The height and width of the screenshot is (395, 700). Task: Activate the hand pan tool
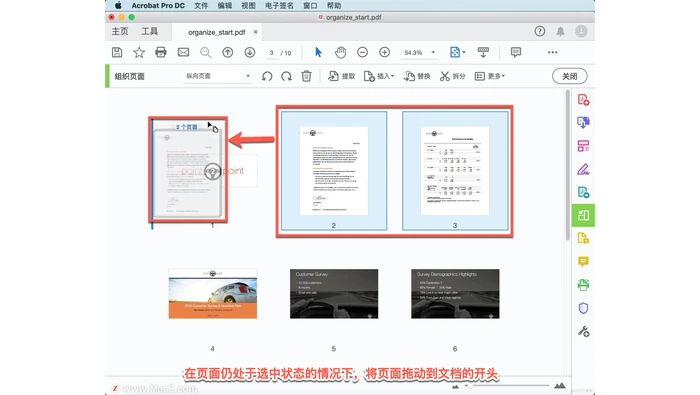(340, 52)
